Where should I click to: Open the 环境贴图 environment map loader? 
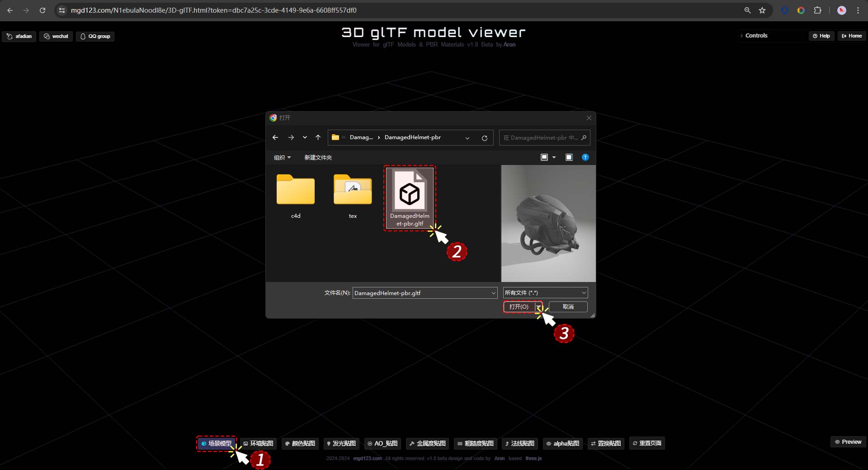pyautogui.click(x=258, y=443)
